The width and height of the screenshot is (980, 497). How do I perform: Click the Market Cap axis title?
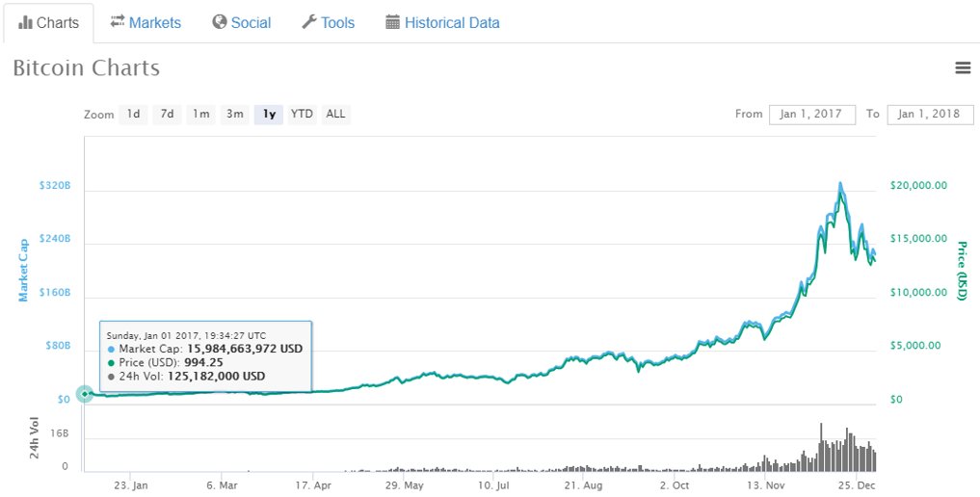[23, 270]
